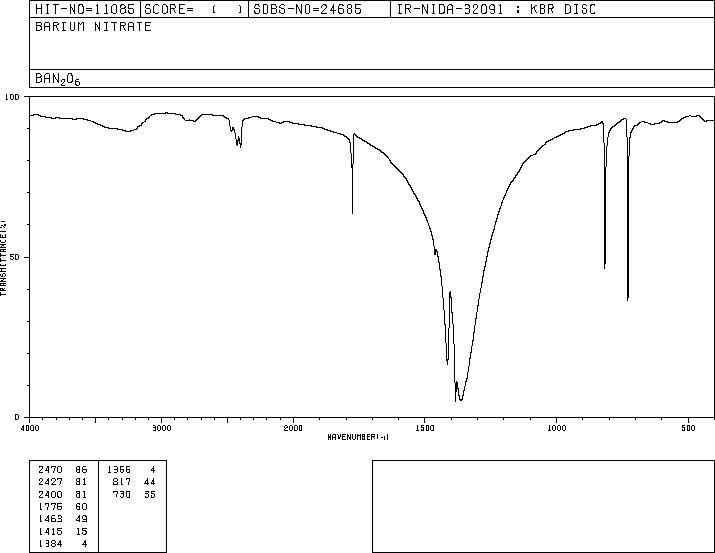Click the deepest 1384 absorption minimum
This screenshot has height=553, width=715.
pyautogui.click(x=456, y=401)
